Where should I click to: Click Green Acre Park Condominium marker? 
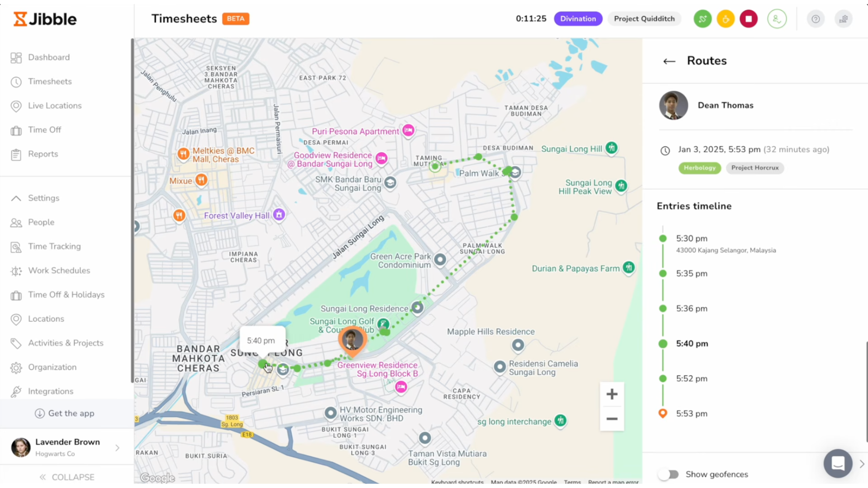tap(440, 260)
